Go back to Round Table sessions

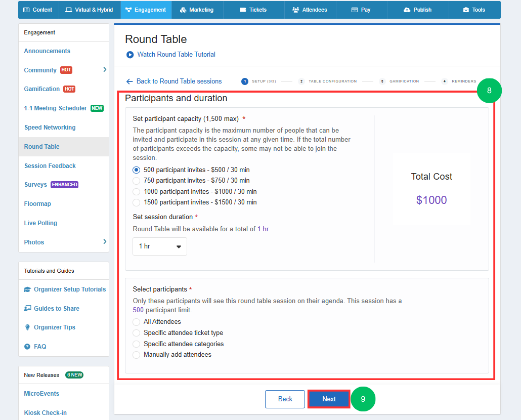179,81
